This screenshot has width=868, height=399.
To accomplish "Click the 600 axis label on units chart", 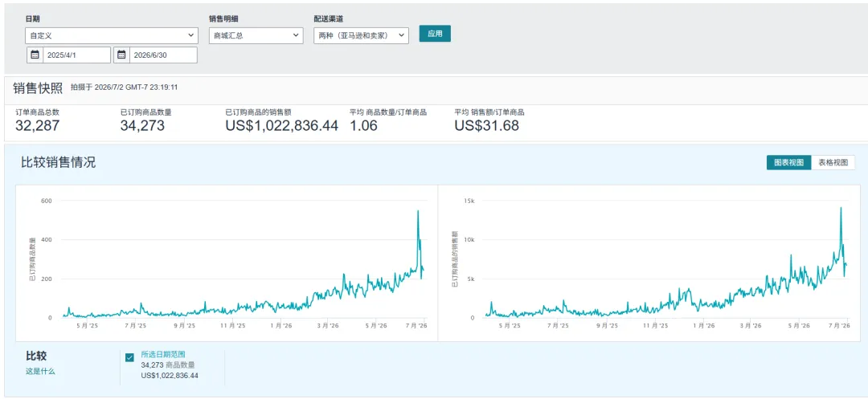I will pyautogui.click(x=47, y=201).
